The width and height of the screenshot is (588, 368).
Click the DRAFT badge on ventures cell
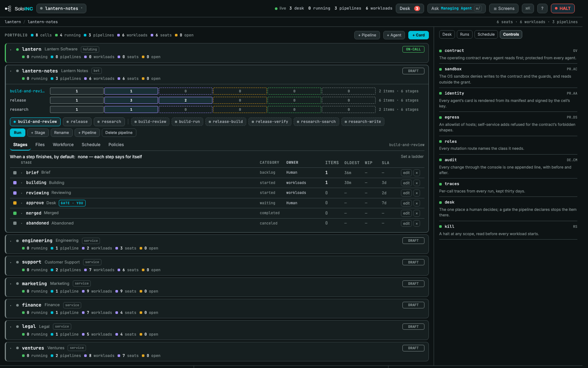(413, 348)
